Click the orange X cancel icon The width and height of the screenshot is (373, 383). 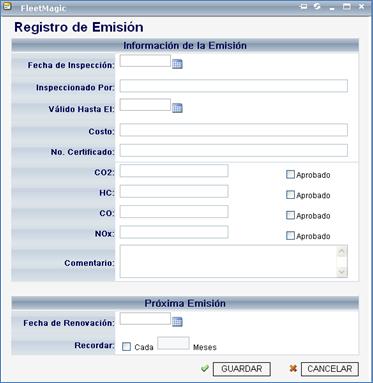coord(293,369)
